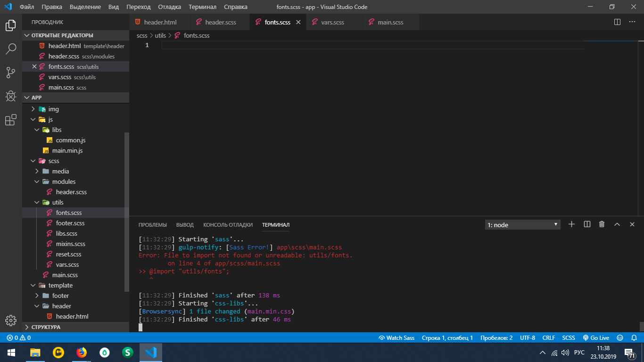
Task: Close fonts.scss in Open Editors list
Action: (34, 66)
